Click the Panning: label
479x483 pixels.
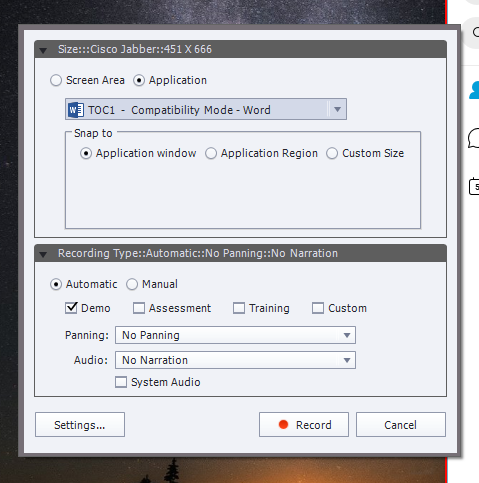[87, 335]
